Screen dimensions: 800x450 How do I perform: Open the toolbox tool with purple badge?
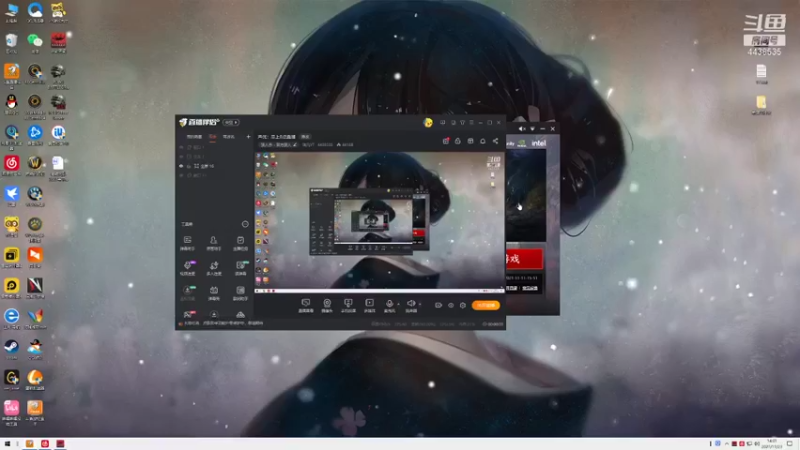click(x=187, y=268)
